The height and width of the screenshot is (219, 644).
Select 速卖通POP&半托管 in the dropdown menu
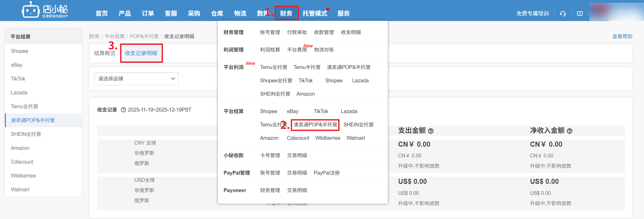pyautogui.click(x=315, y=125)
